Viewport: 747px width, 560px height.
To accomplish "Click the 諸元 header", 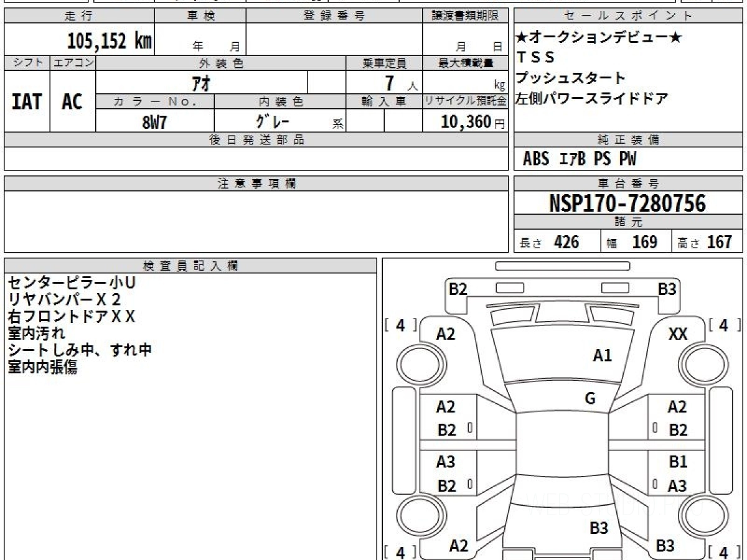I will (x=629, y=222).
